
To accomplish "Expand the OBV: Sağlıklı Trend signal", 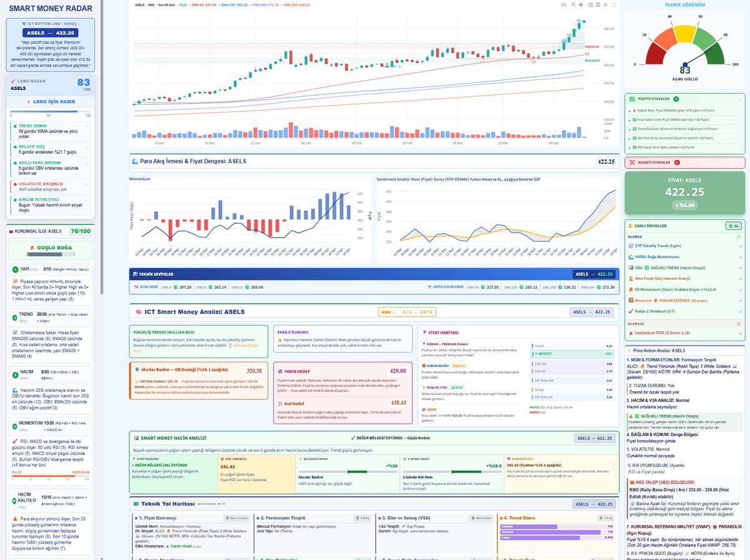I will click(740, 267).
